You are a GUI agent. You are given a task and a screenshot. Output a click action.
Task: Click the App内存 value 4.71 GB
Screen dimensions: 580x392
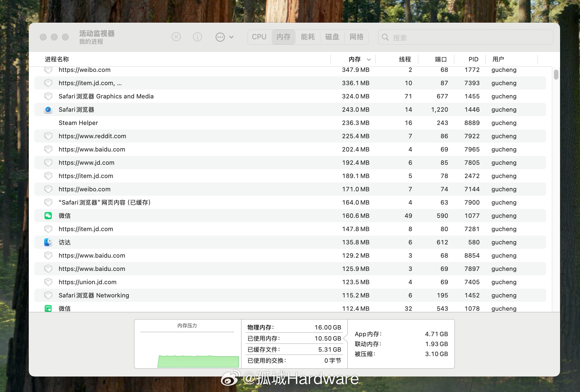436,334
